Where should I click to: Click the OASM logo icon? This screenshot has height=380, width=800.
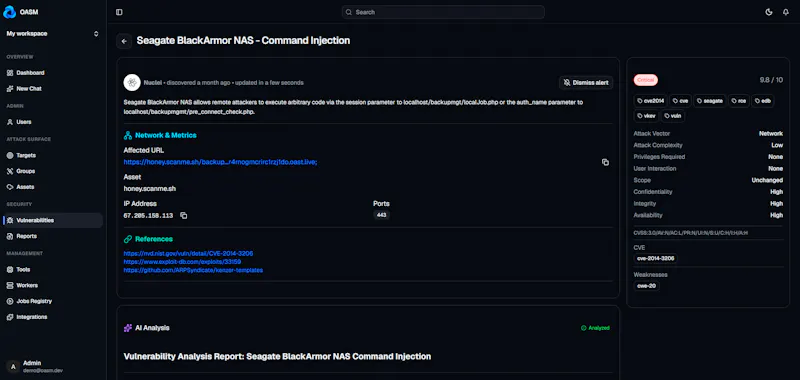click(x=9, y=12)
